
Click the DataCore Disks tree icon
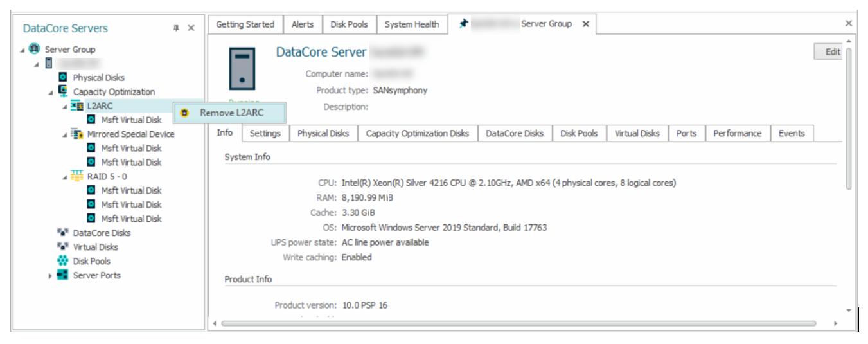pos(63,233)
